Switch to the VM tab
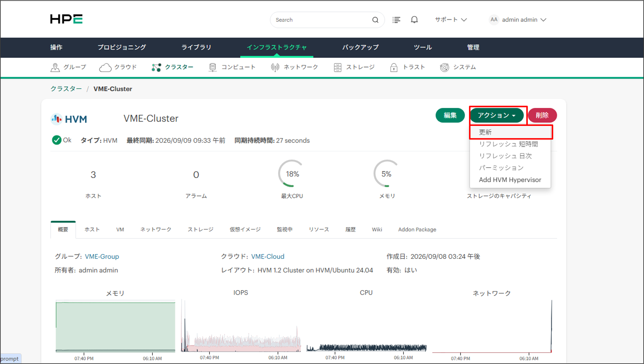The image size is (644, 364). [x=120, y=229]
